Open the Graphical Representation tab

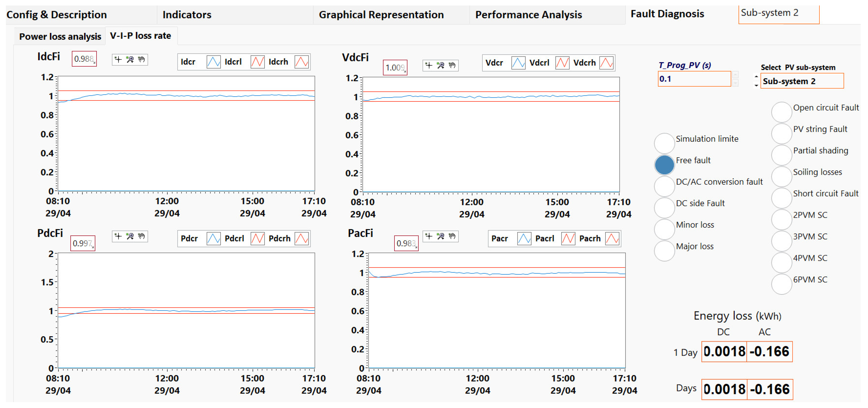(381, 15)
